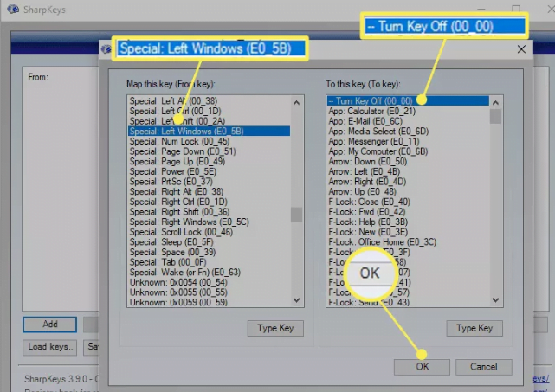Open the Load keys button
The width and height of the screenshot is (555, 392).
tap(50, 347)
